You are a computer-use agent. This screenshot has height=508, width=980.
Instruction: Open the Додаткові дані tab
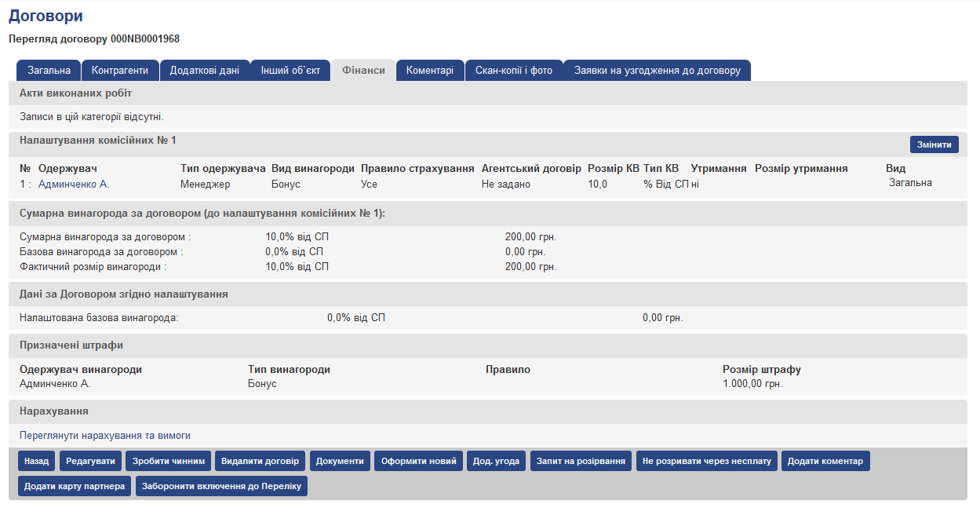(x=205, y=70)
